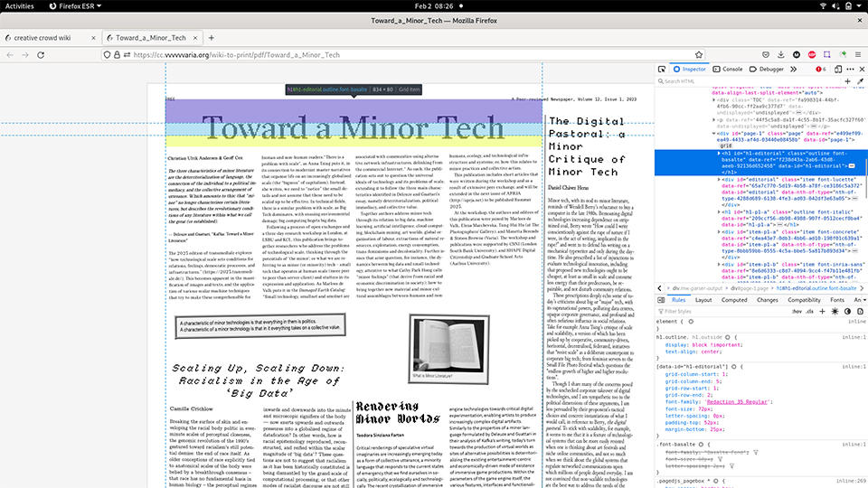Toggle dark color scheme simulation
The image size is (868, 488).
[x=846, y=311]
